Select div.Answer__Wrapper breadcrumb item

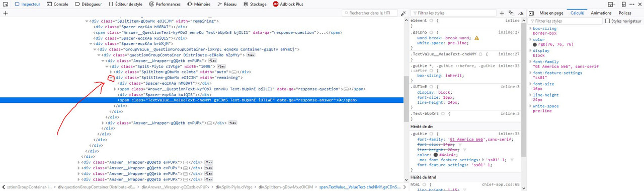click(175, 187)
